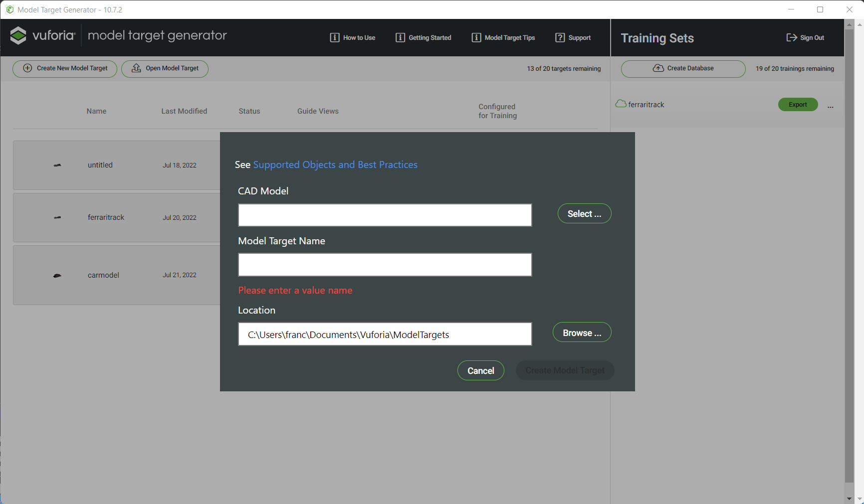Open the Support page
Screen dimensions: 864x504
573,38
